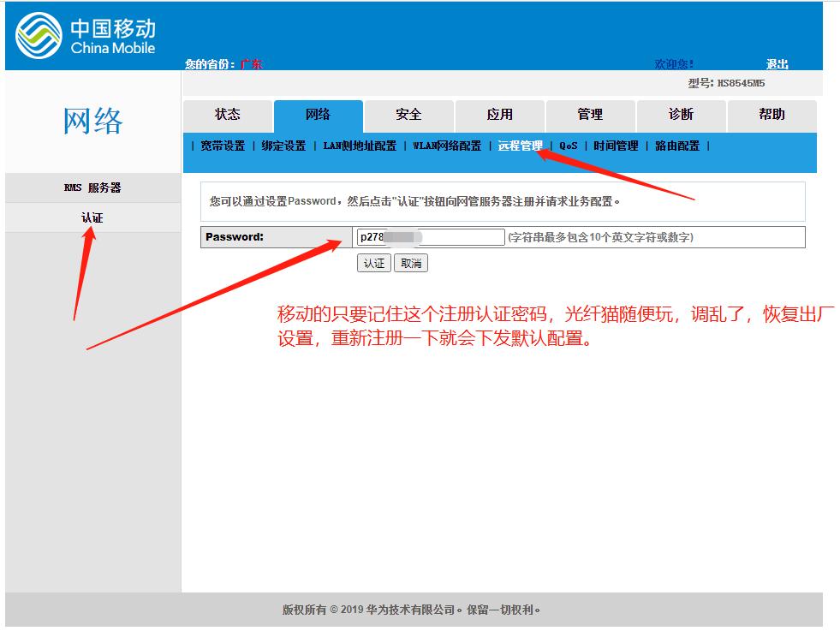
Task: Open the 安全 (Security) tab
Action: point(408,115)
